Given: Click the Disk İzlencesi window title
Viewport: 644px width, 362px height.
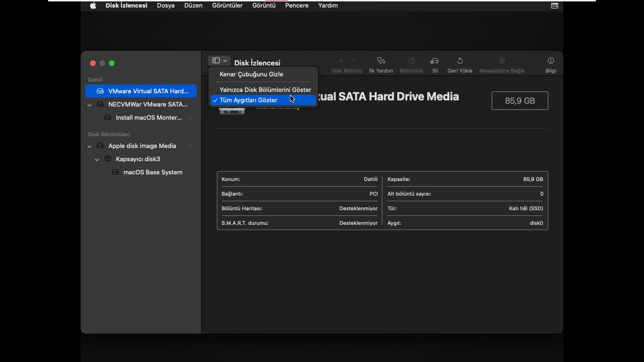Looking at the screenshot, I should click(x=257, y=63).
